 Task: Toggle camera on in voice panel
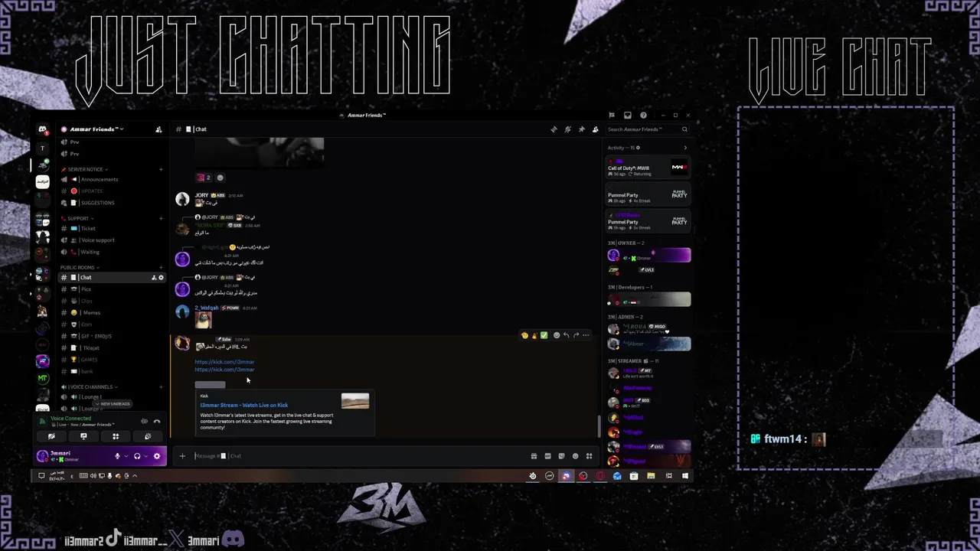tap(51, 436)
